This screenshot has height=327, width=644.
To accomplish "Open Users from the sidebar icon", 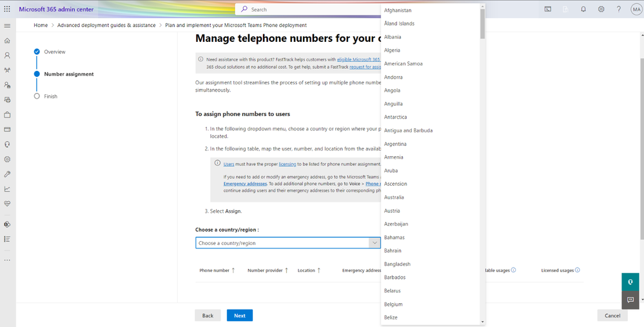I will [x=7, y=55].
